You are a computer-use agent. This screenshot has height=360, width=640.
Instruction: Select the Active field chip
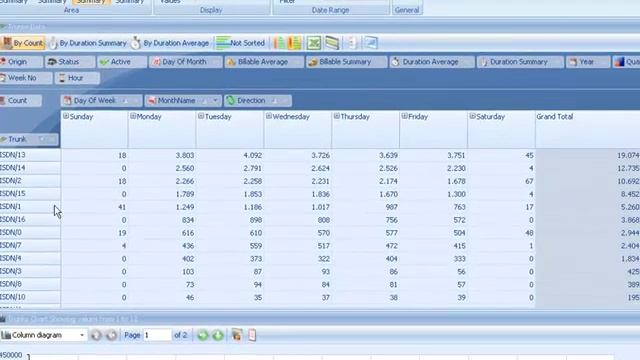(x=122, y=62)
